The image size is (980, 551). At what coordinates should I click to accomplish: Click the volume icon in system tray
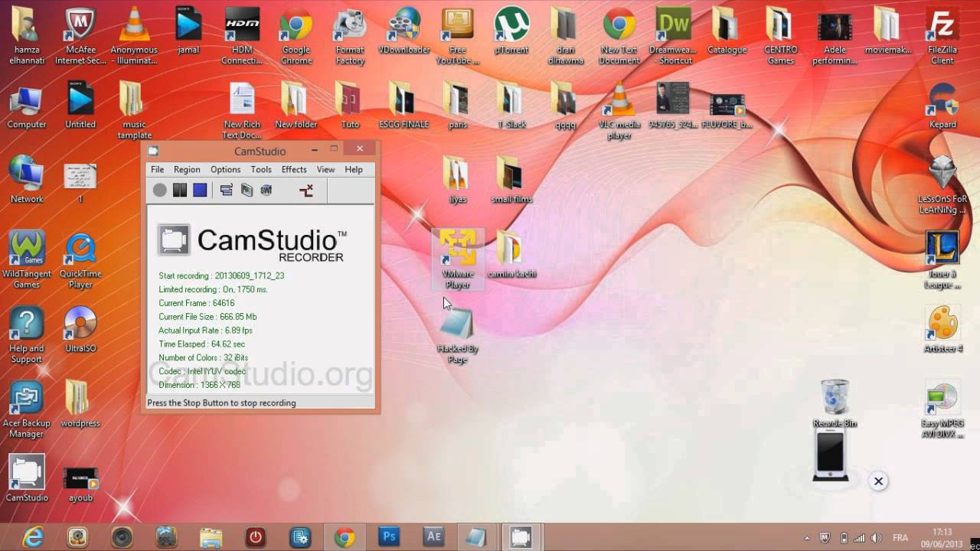tap(876, 538)
